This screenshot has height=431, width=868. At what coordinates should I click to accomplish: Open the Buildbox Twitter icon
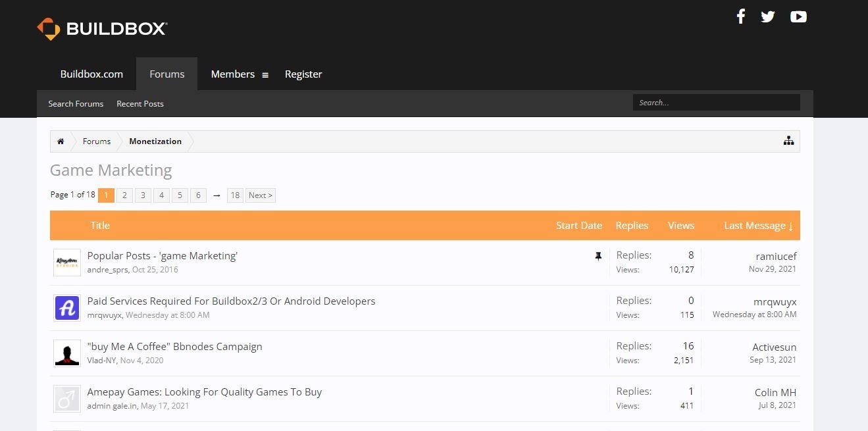(767, 16)
